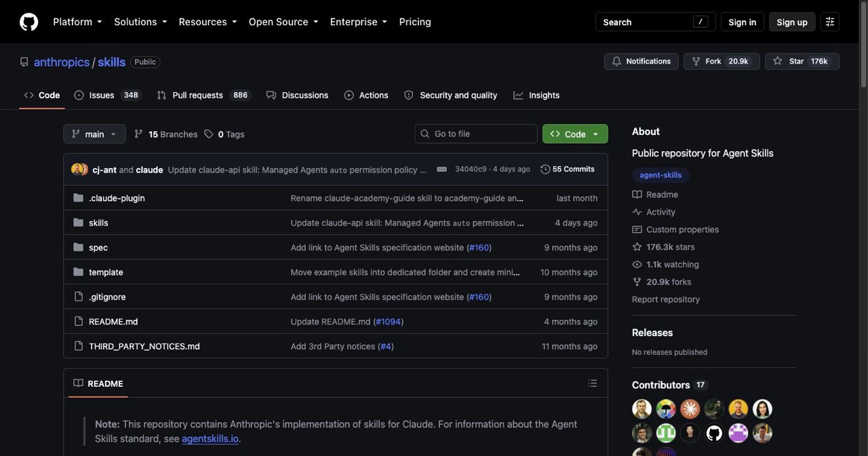Switch to the Discussions tab

tap(297, 95)
